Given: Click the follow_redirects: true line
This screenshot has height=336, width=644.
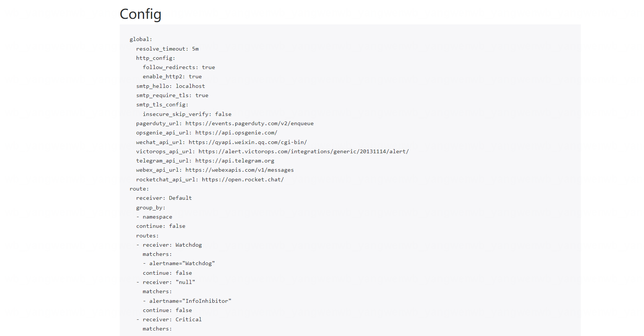Looking at the screenshot, I should pyautogui.click(x=179, y=67).
